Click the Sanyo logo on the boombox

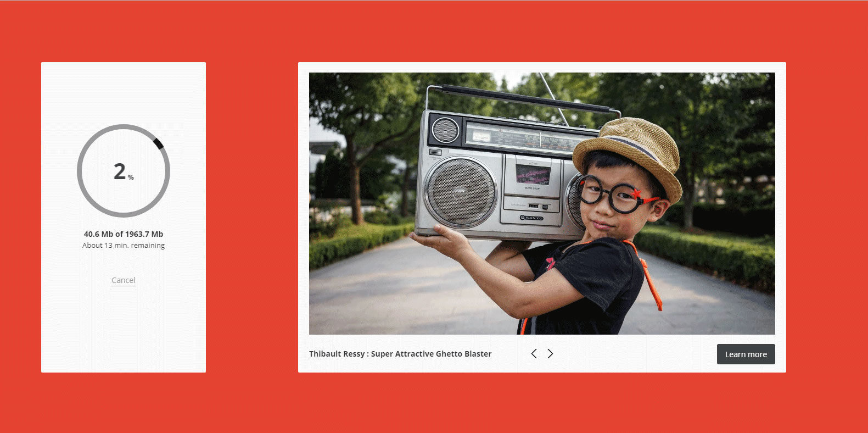(531, 218)
